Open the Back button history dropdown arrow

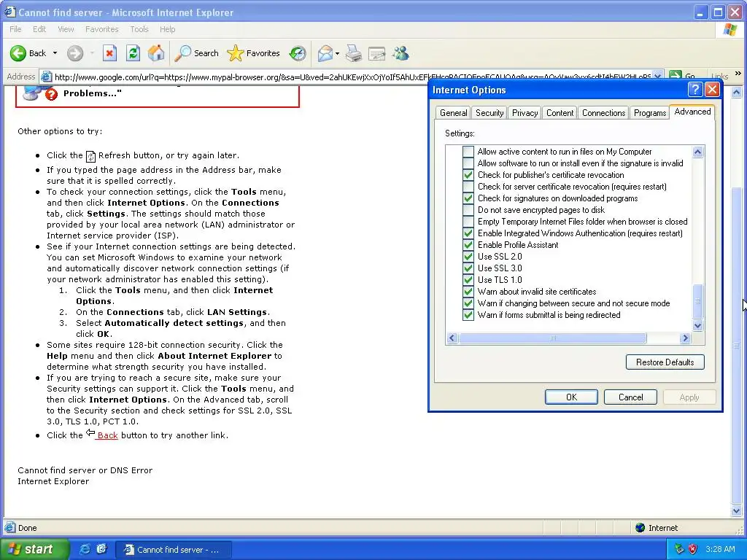tap(55, 53)
